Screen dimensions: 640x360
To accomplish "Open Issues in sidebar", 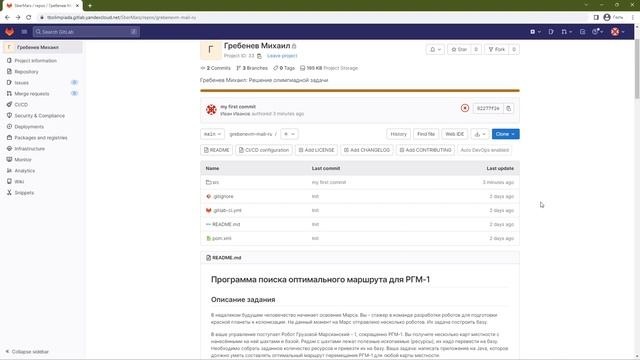I will coord(22,82).
